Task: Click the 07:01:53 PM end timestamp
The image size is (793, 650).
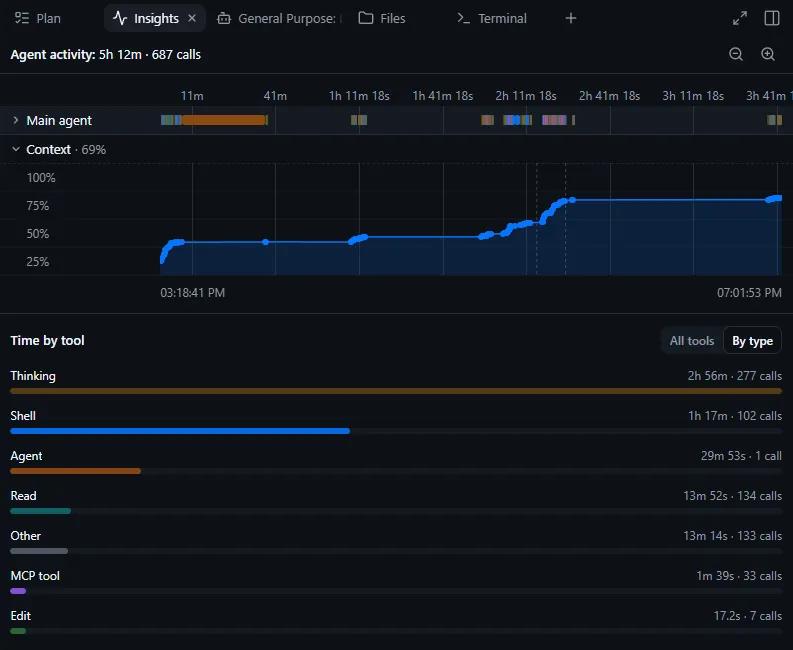Action: (749, 293)
